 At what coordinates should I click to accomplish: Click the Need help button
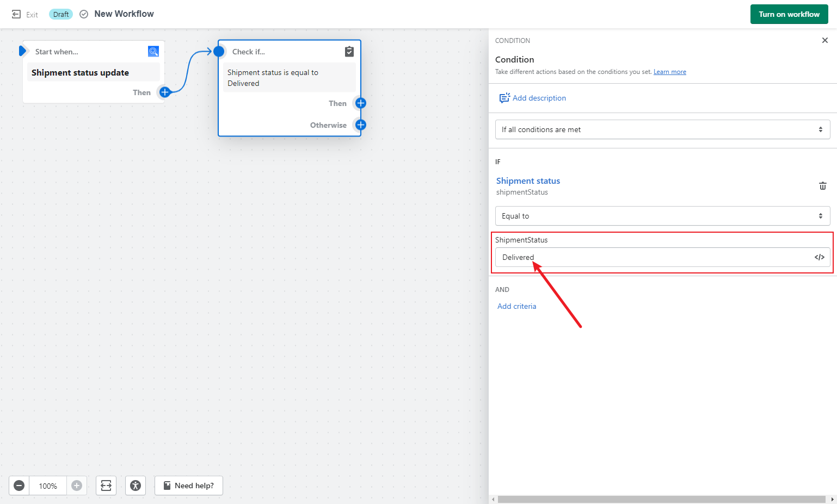click(189, 486)
